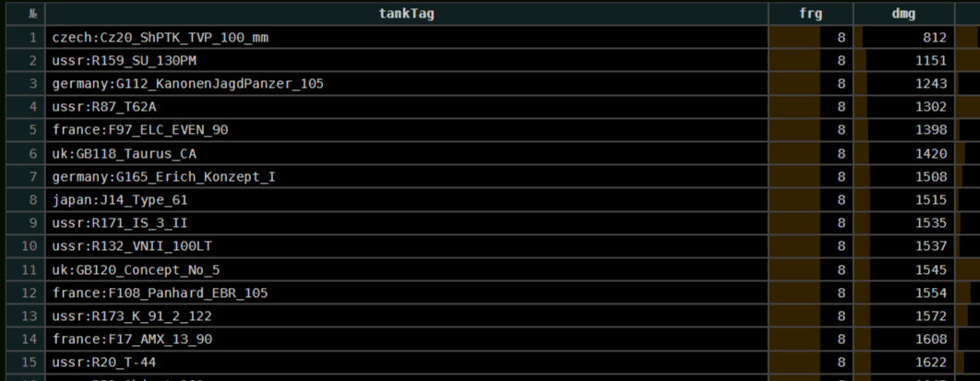
Task: Click the dmg value 1622
Action: [x=931, y=363]
